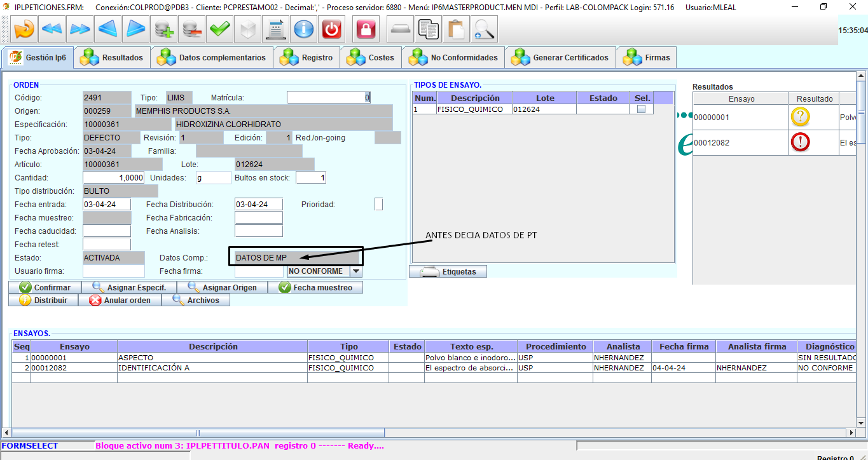This screenshot has width=868, height=460.
Task: Toggle the Prioridad checkbox
Action: click(378, 204)
